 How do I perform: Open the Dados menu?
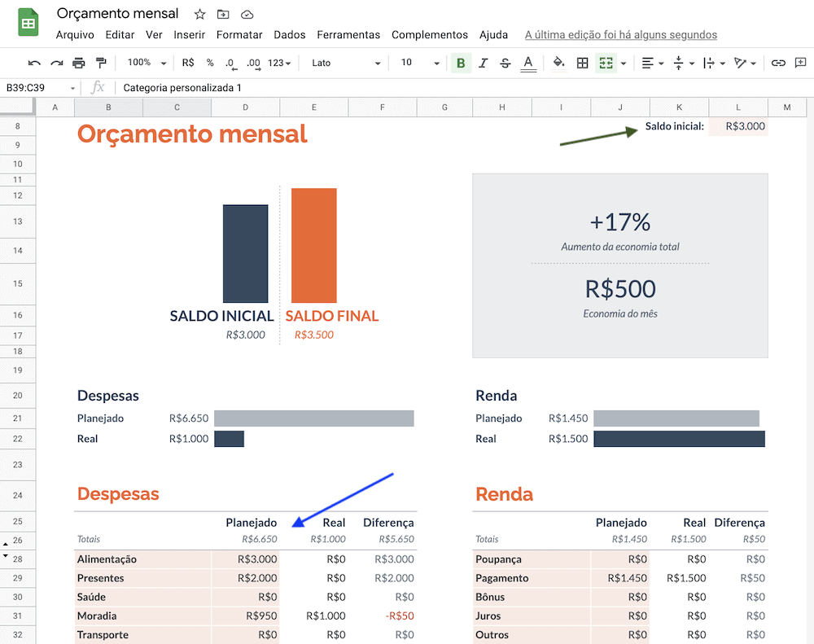point(290,35)
